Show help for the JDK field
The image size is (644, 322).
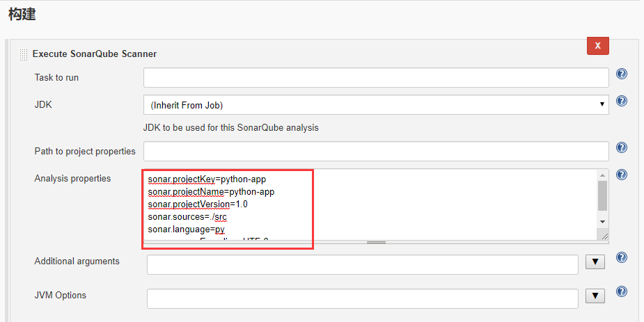[x=622, y=101]
